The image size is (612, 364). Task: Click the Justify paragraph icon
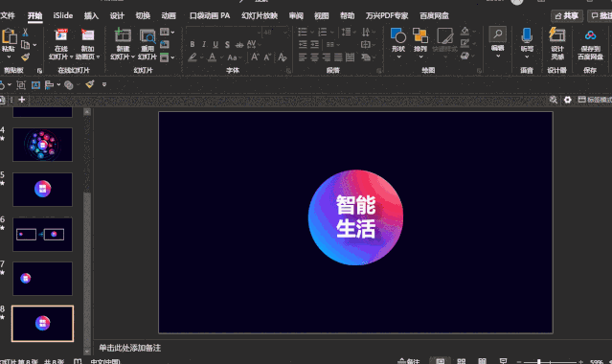(338, 57)
